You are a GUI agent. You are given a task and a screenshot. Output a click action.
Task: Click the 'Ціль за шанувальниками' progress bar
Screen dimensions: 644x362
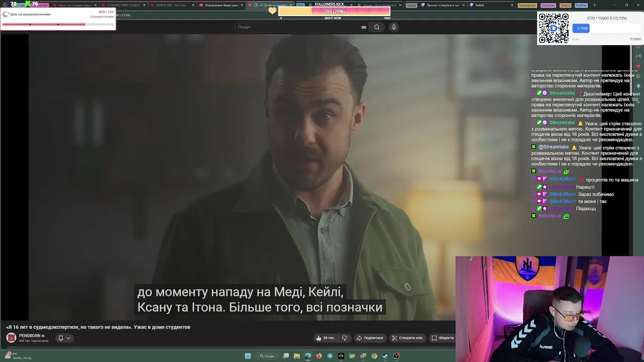[58, 24]
